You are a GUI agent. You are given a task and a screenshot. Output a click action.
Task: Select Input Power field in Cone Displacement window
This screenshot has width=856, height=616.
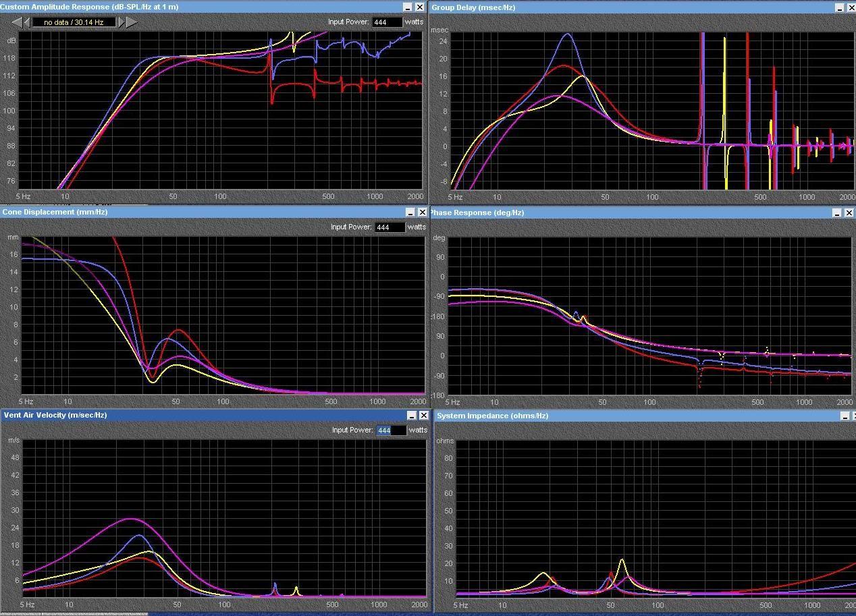pos(390,227)
